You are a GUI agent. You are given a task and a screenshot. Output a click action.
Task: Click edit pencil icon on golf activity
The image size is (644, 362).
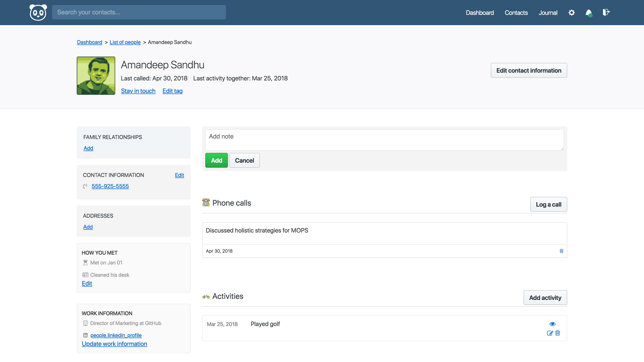550,333
